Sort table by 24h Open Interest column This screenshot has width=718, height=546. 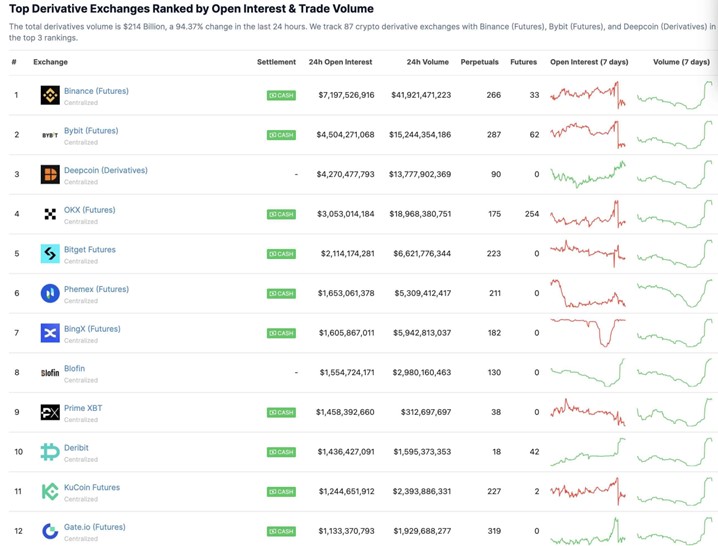coord(340,62)
